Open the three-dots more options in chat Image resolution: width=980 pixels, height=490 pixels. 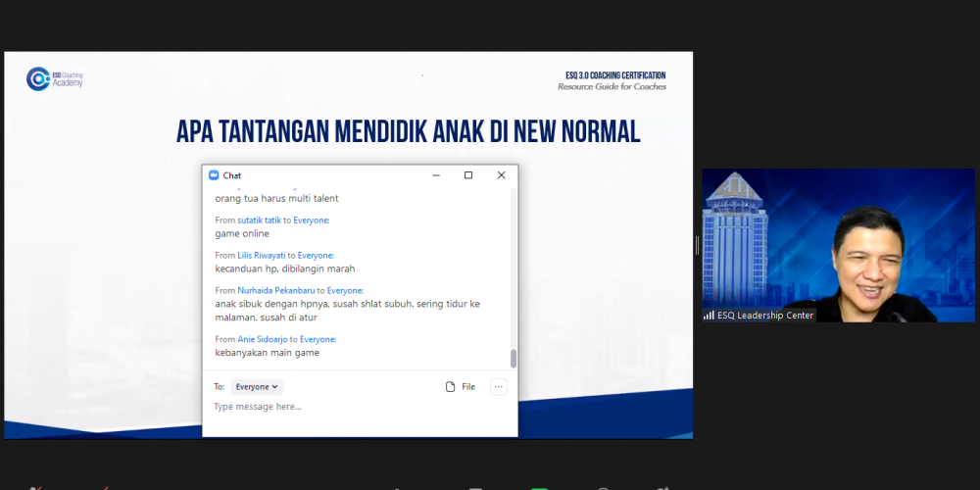pos(498,387)
